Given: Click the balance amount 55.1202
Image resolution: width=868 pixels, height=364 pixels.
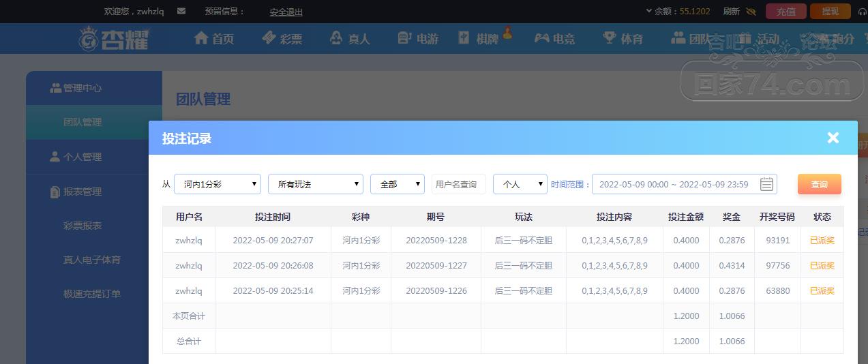Looking at the screenshot, I should [x=695, y=12].
